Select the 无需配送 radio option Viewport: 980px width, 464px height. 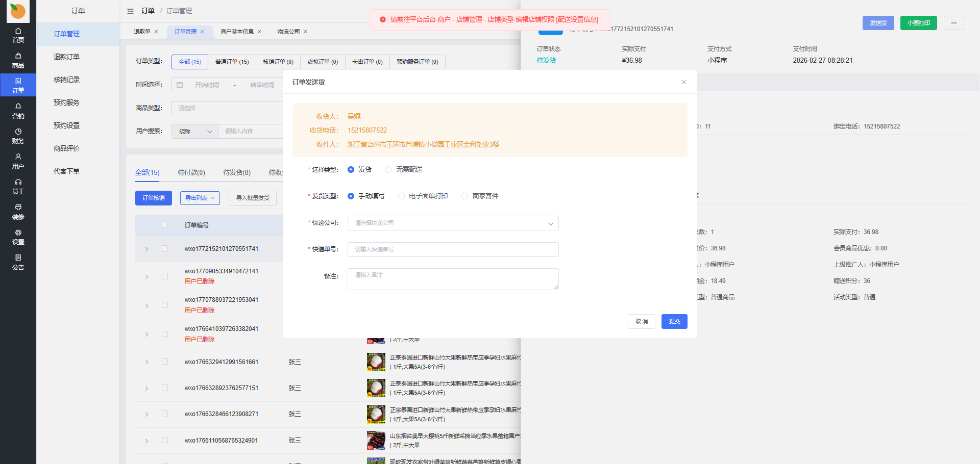coord(388,170)
